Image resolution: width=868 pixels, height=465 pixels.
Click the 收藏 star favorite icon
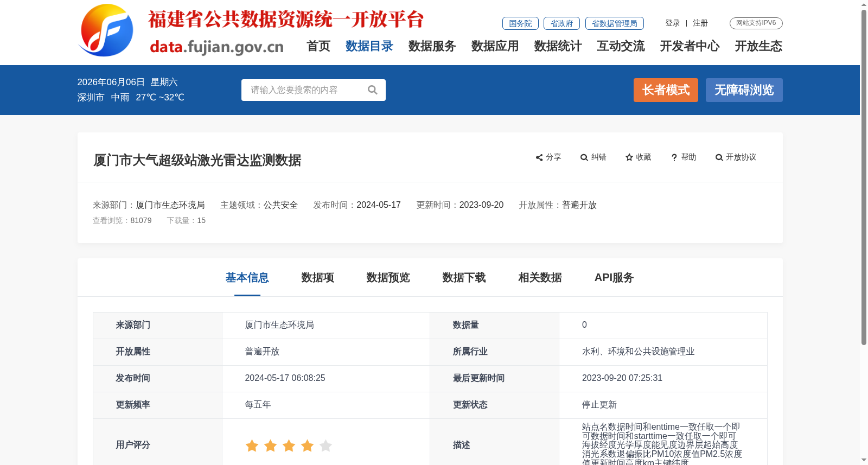pyautogui.click(x=629, y=157)
